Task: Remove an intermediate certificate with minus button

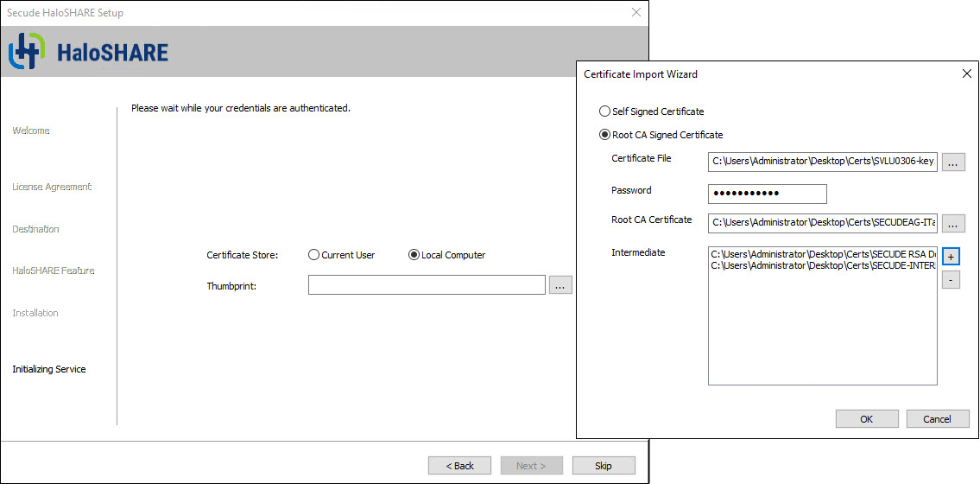Action: (x=951, y=280)
